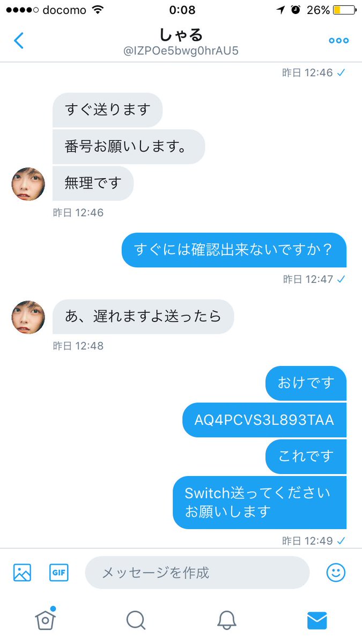This screenshot has height=644, width=362.
Task: Select the AQ4PCVS3L893TAA message bubble
Action: [264, 420]
